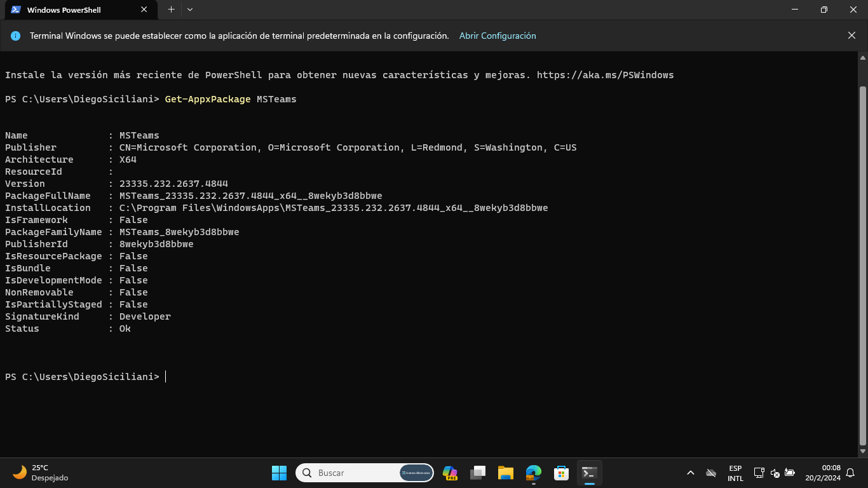Close the Windows PowerShell tab
The height and width of the screenshot is (488, 868).
coord(144,10)
